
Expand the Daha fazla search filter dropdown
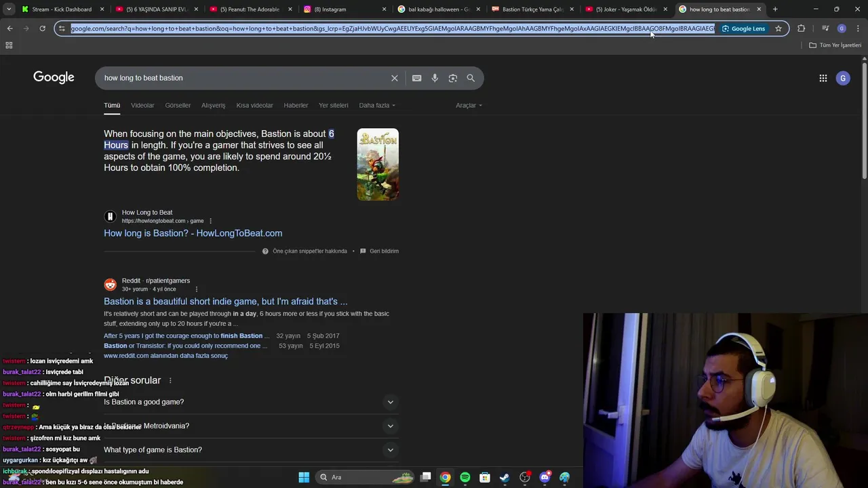coord(377,105)
